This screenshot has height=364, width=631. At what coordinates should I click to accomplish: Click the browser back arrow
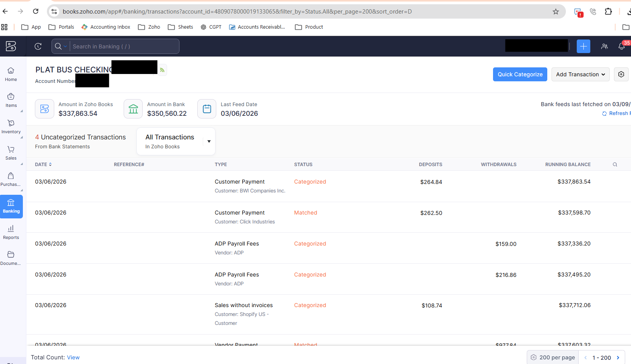(5, 11)
